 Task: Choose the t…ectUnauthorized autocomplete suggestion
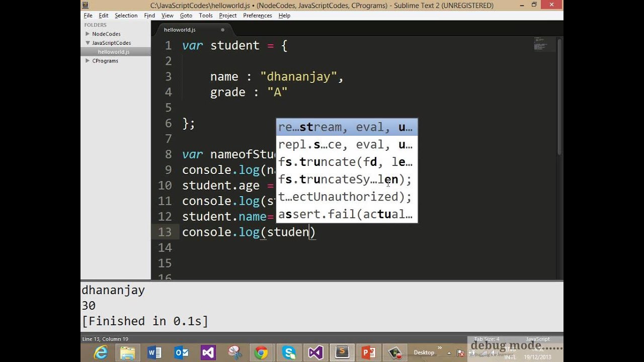coord(347,197)
